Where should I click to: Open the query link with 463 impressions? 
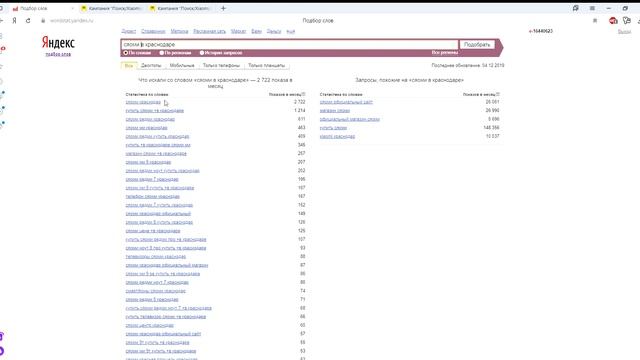[x=147, y=128]
